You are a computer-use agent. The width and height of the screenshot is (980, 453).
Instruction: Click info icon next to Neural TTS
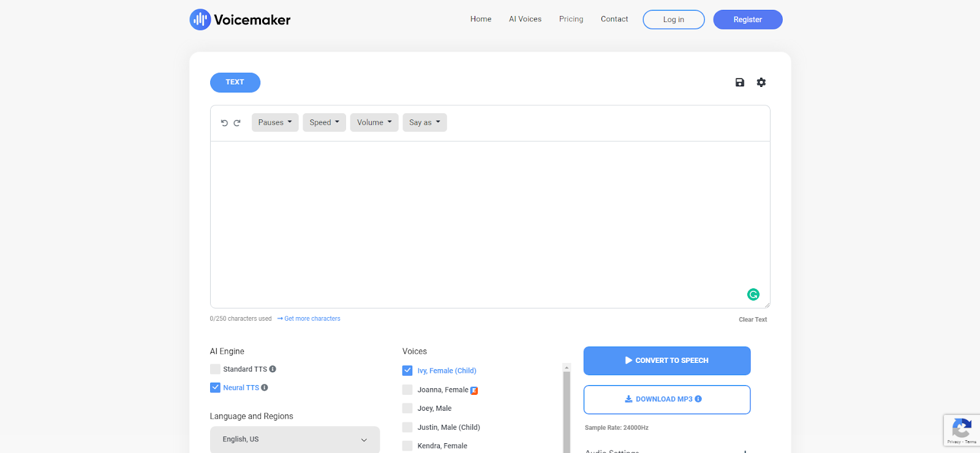coord(265,387)
